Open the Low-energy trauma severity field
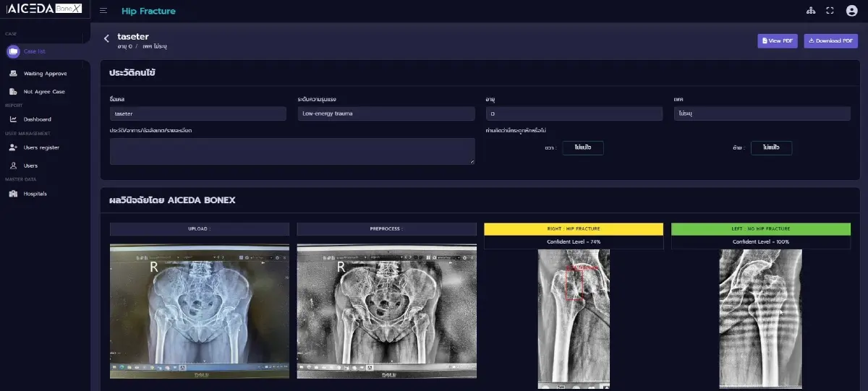868x391 pixels. [x=386, y=114]
